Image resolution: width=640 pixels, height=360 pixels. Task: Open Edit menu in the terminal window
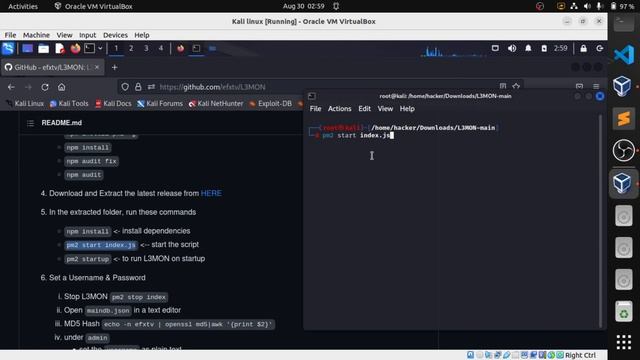(364, 109)
